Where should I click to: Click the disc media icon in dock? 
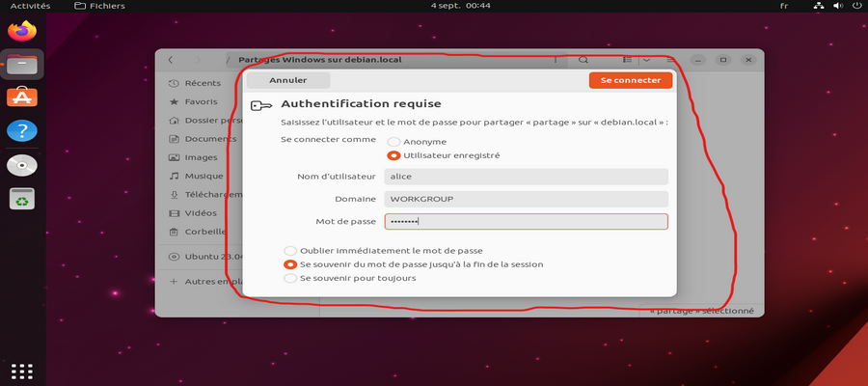[21, 165]
